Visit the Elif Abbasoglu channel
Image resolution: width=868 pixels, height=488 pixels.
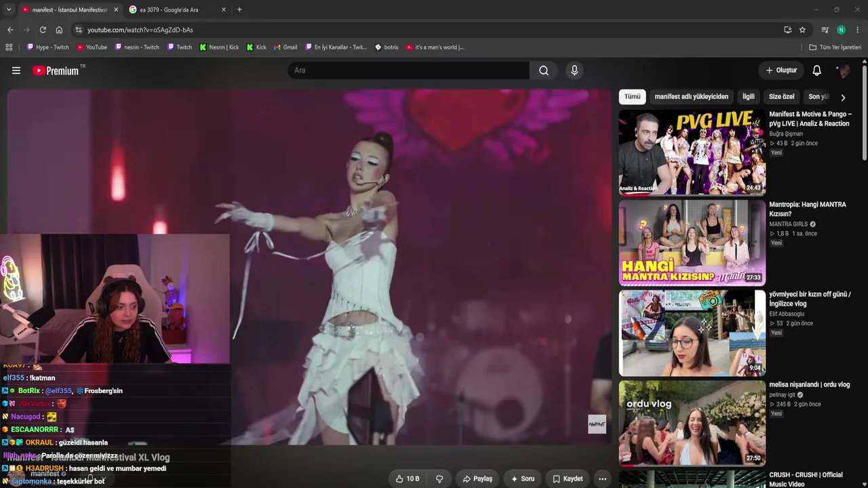click(787, 314)
